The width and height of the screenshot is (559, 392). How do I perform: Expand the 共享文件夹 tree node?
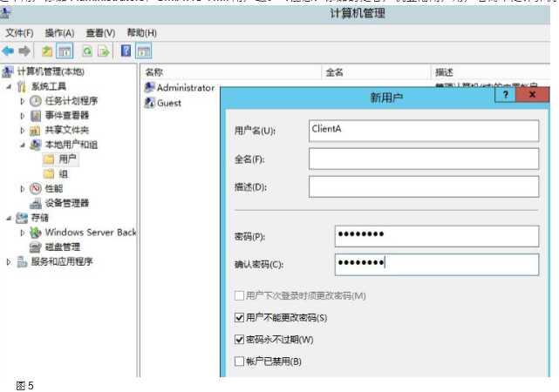22,131
